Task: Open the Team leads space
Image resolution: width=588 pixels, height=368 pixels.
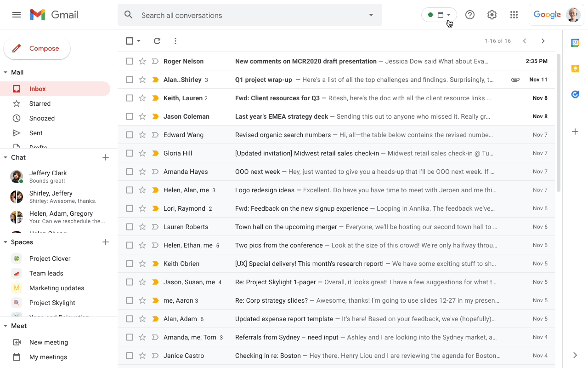Action: (x=55, y=273)
